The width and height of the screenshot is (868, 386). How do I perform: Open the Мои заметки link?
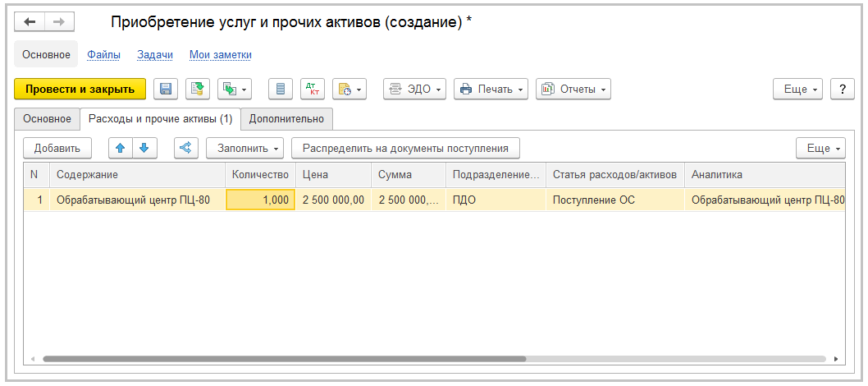[x=221, y=54]
